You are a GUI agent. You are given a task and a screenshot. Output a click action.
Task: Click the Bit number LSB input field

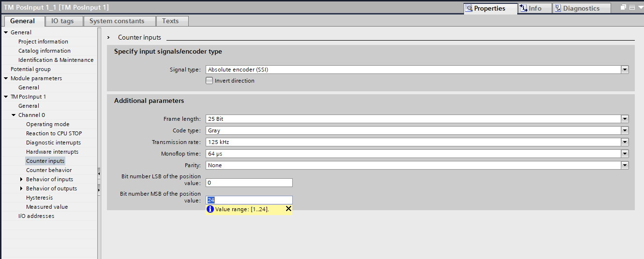[249, 183]
